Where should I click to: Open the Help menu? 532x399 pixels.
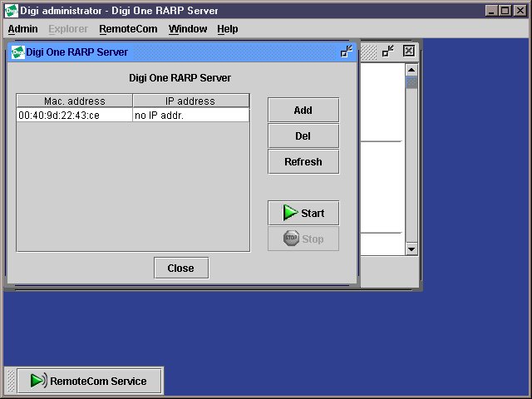[x=227, y=29]
